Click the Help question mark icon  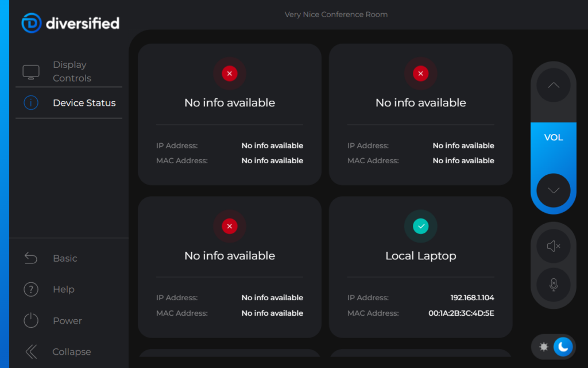coord(31,289)
